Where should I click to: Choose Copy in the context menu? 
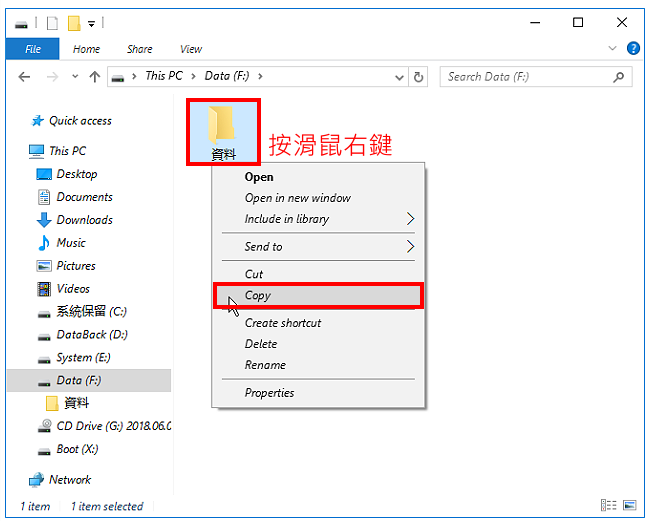point(318,296)
